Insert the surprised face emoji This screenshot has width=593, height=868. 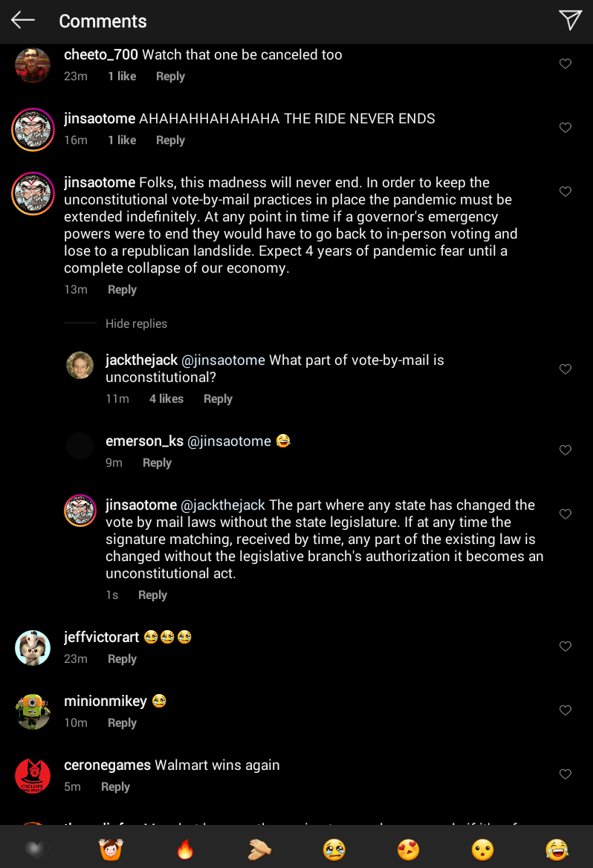coord(482,849)
